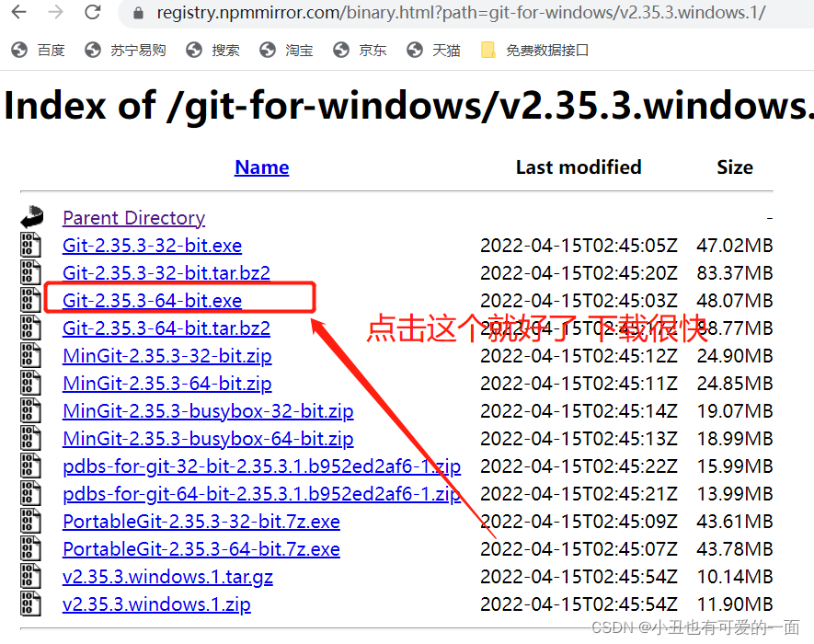Screen dimensions: 814x644
Task: Download v2.35.3.windows.1.tar.gz source
Action: [x=167, y=577]
